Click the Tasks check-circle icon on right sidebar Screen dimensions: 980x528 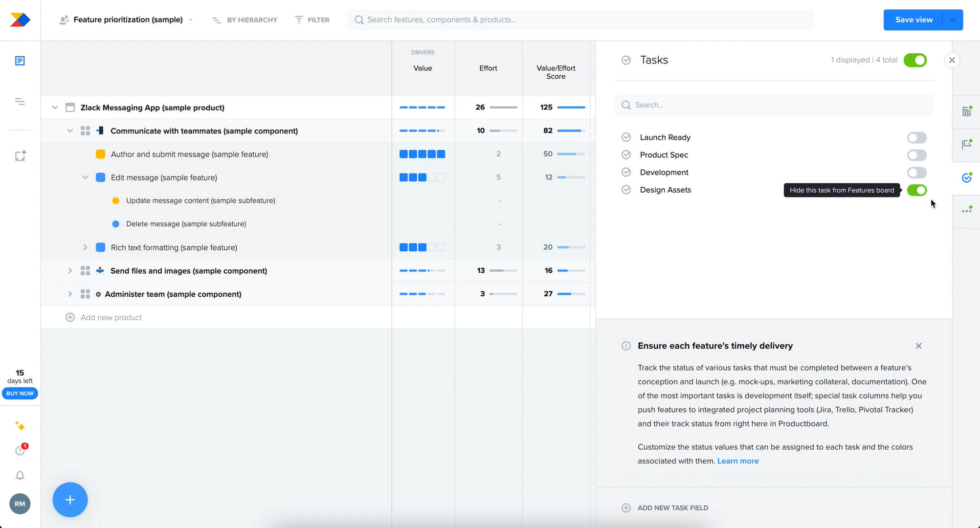966,177
